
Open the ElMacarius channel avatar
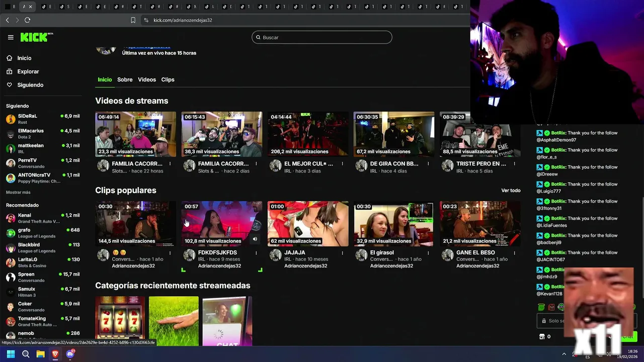click(11, 134)
